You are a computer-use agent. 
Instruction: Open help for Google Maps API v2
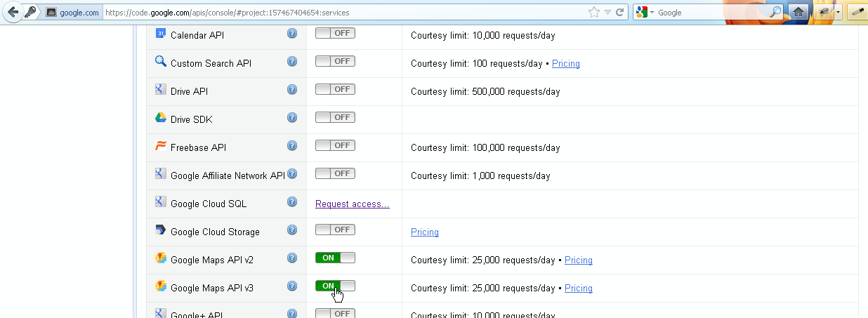click(x=292, y=258)
